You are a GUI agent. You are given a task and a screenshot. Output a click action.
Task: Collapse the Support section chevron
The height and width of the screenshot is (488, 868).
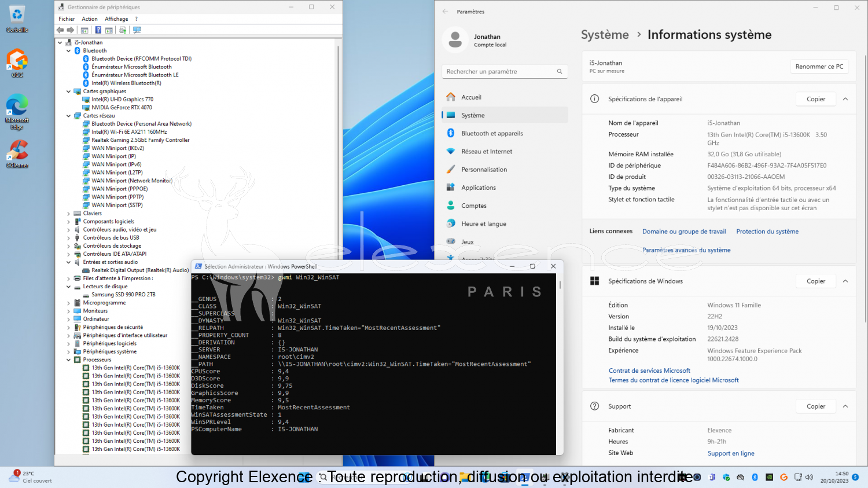coord(845,406)
